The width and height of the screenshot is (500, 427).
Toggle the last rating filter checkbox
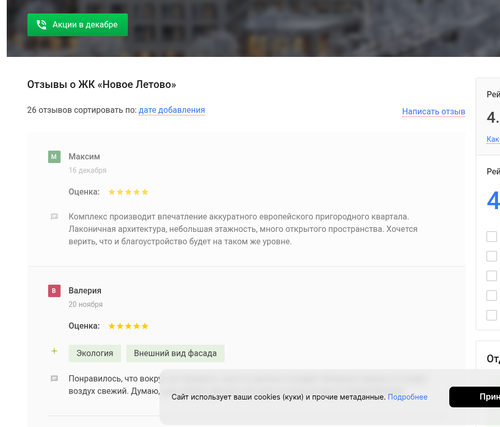click(492, 315)
